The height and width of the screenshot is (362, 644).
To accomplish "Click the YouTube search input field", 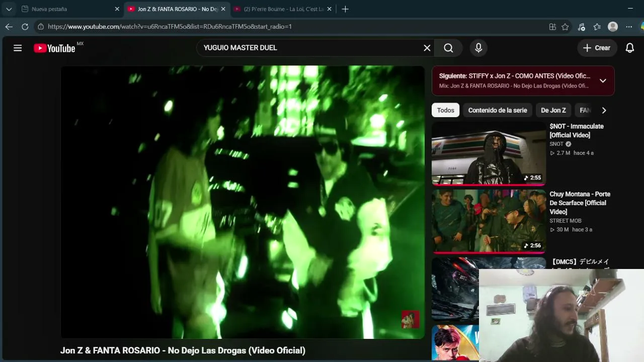I will (x=309, y=48).
